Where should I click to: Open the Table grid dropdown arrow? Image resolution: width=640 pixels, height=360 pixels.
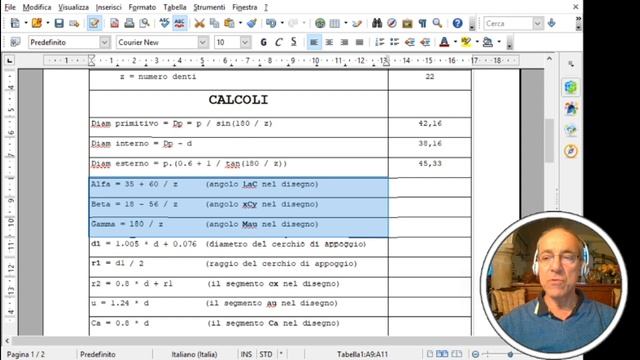346,23
